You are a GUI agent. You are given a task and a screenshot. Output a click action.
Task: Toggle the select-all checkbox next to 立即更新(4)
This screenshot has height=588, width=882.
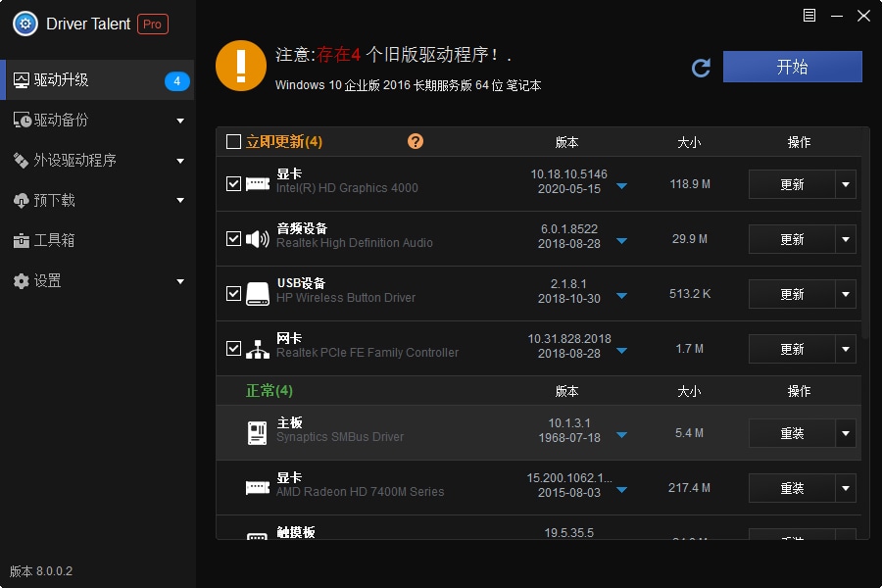point(235,141)
